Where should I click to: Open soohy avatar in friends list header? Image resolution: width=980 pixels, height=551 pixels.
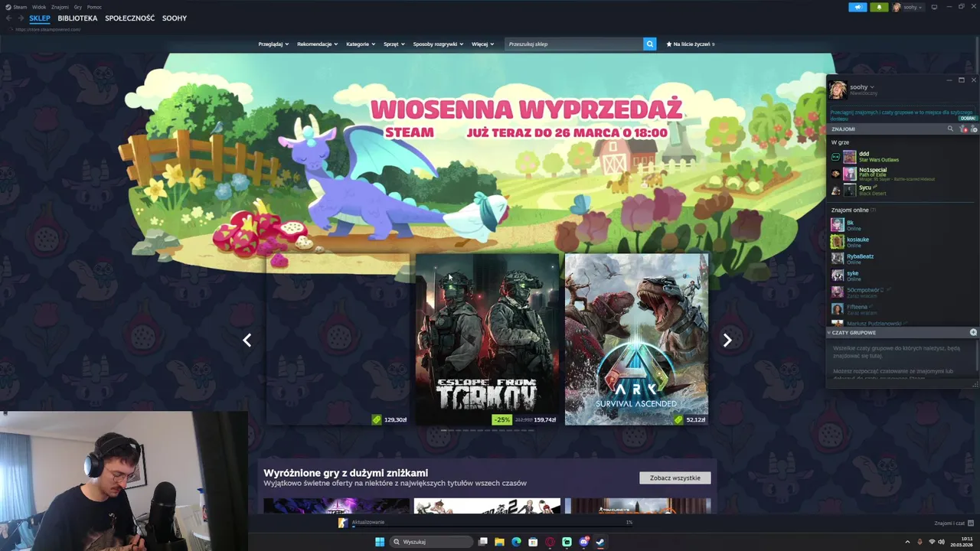click(x=838, y=90)
